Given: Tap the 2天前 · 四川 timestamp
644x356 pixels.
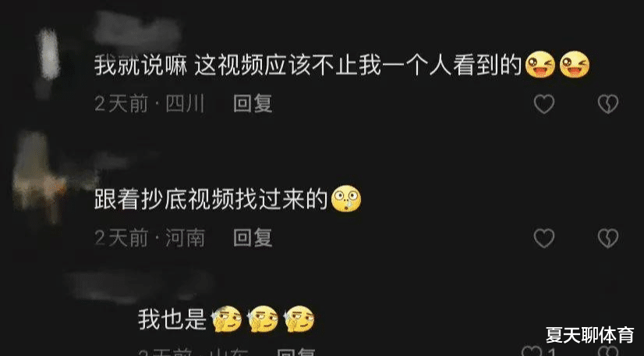Looking at the screenshot, I should click(150, 104).
